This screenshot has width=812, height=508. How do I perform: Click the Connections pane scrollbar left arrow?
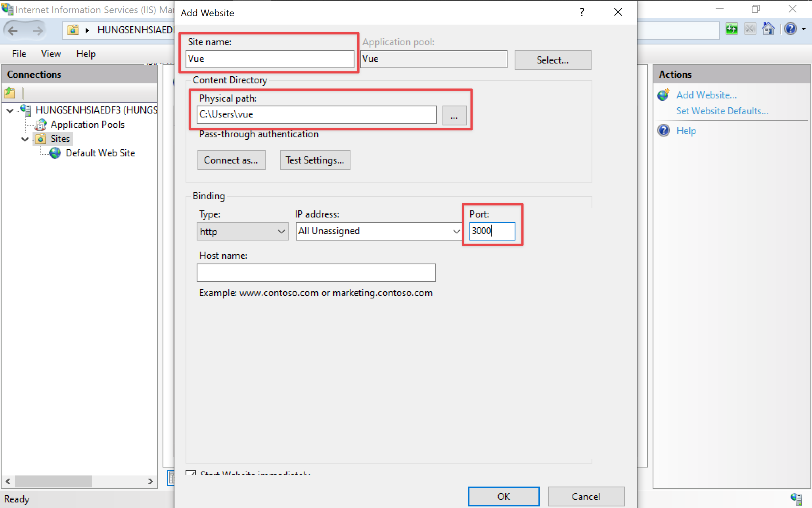(x=8, y=481)
